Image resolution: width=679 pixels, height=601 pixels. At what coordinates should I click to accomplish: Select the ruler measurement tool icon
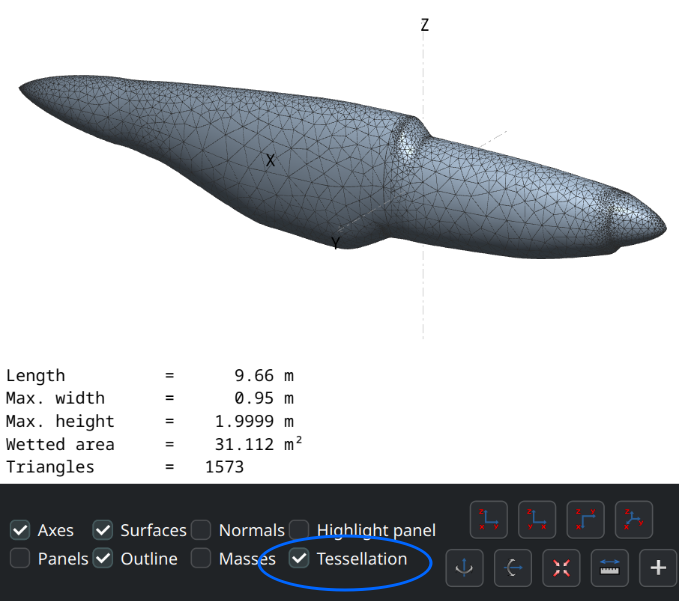609,567
